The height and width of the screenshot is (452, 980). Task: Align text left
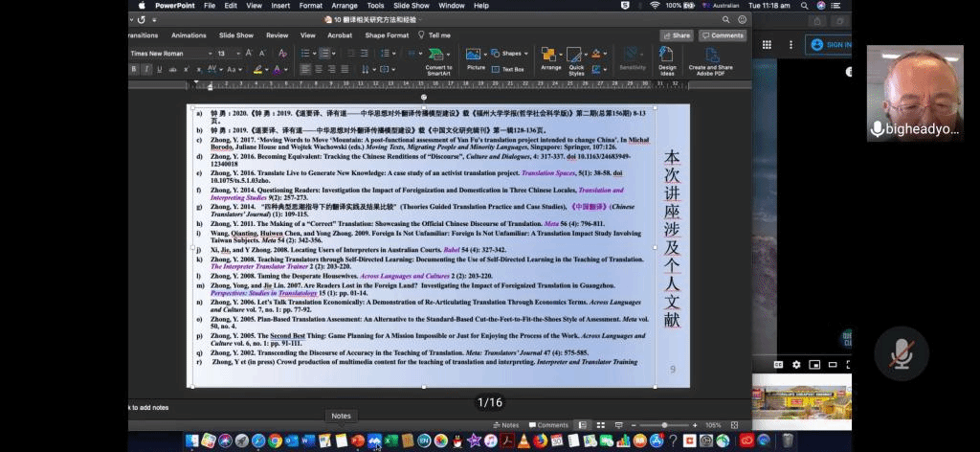(305, 69)
